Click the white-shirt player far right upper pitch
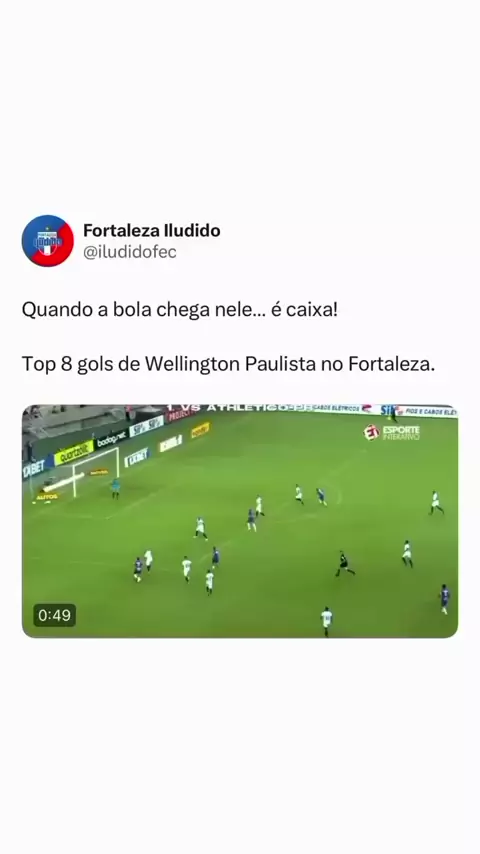Image resolution: width=480 pixels, height=854 pixels. pyautogui.click(x=435, y=503)
